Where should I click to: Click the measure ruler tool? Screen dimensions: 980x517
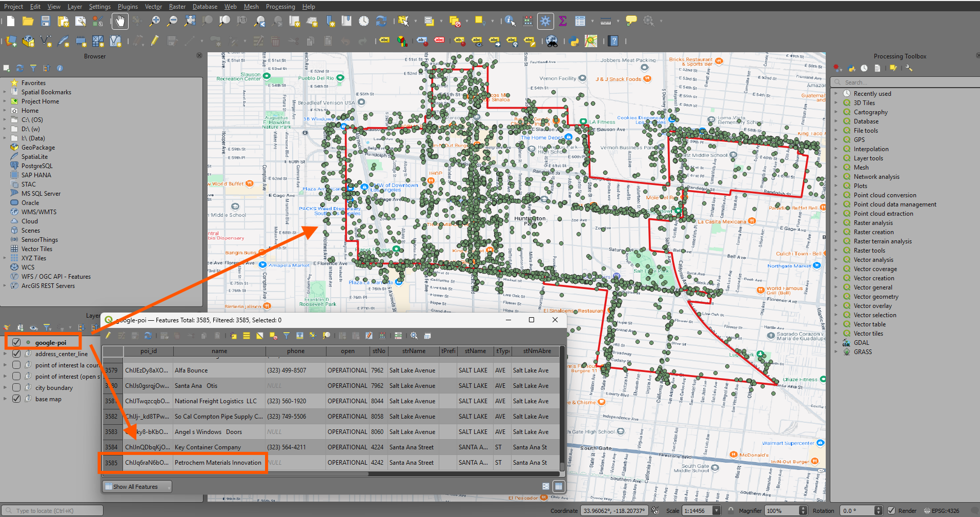[x=606, y=21]
